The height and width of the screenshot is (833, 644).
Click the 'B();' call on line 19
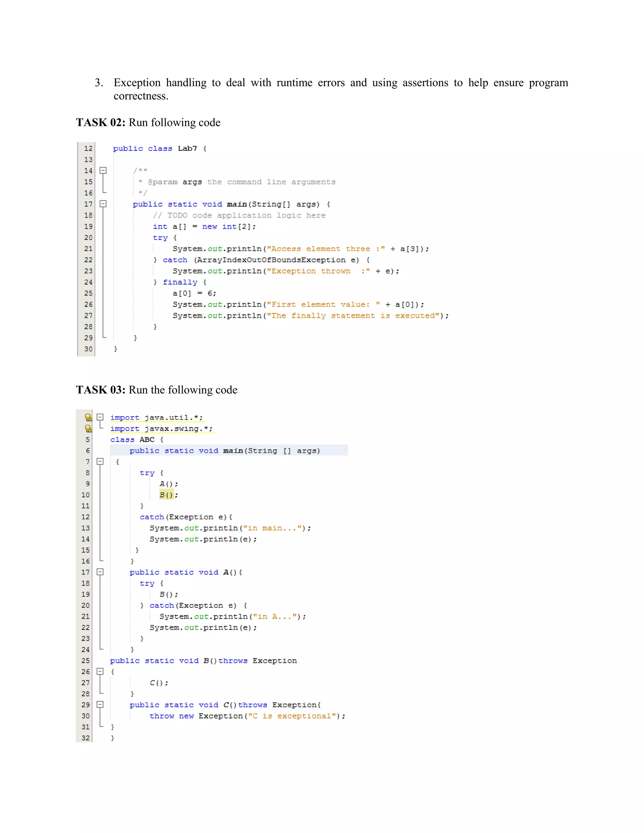click(x=169, y=595)
